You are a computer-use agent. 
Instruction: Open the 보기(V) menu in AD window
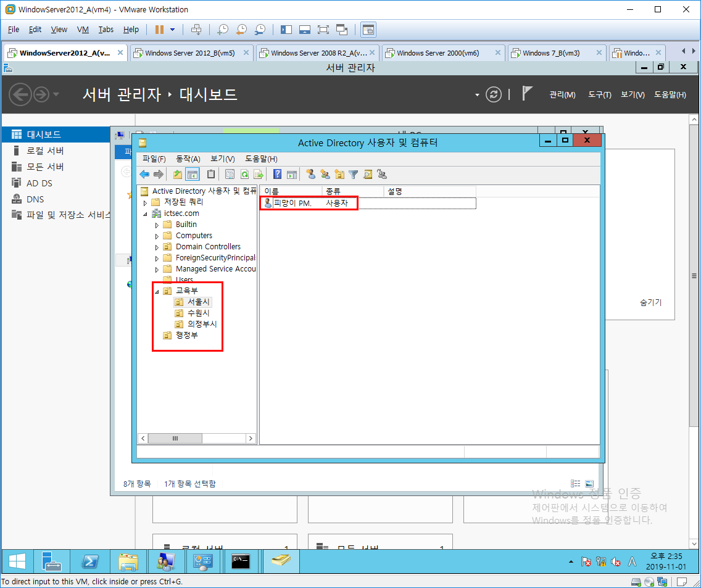pyautogui.click(x=223, y=159)
